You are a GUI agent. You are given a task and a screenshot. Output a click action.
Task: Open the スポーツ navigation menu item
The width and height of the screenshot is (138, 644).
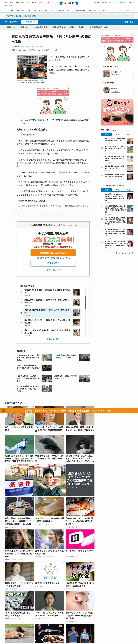tap(53, 11)
